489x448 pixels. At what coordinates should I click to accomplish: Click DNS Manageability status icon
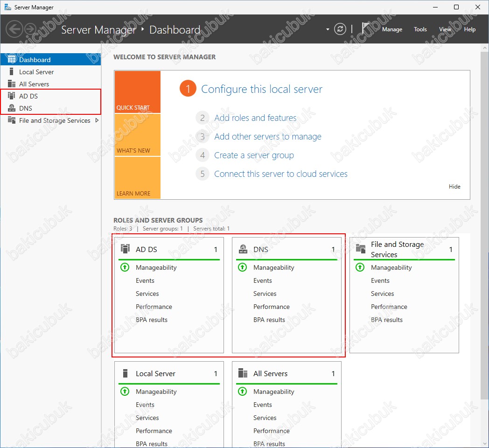coord(242,267)
